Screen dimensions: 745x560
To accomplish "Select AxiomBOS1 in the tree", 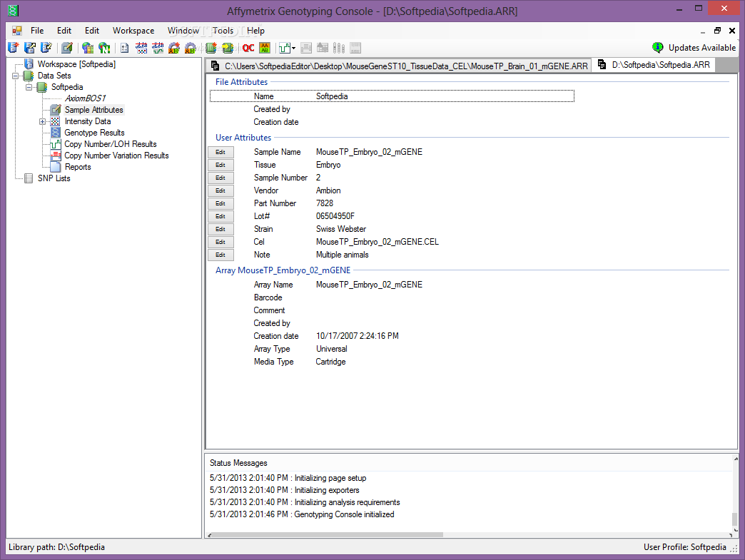I will coord(85,98).
